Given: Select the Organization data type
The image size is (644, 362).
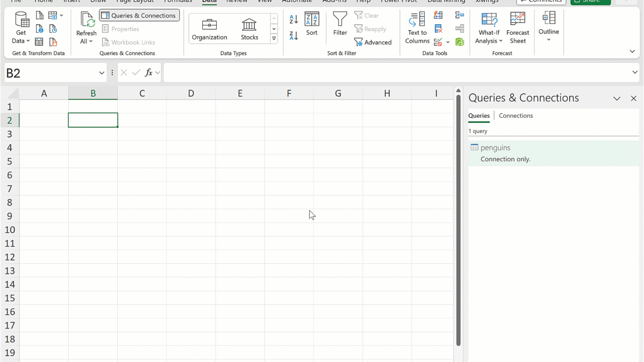Looking at the screenshot, I should tap(209, 29).
